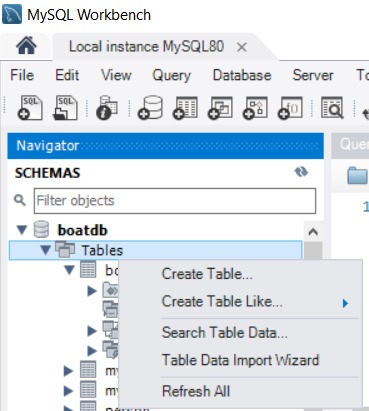This screenshot has height=411, width=369.
Task: Launch Table Data Import Wizard
Action: click(240, 360)
